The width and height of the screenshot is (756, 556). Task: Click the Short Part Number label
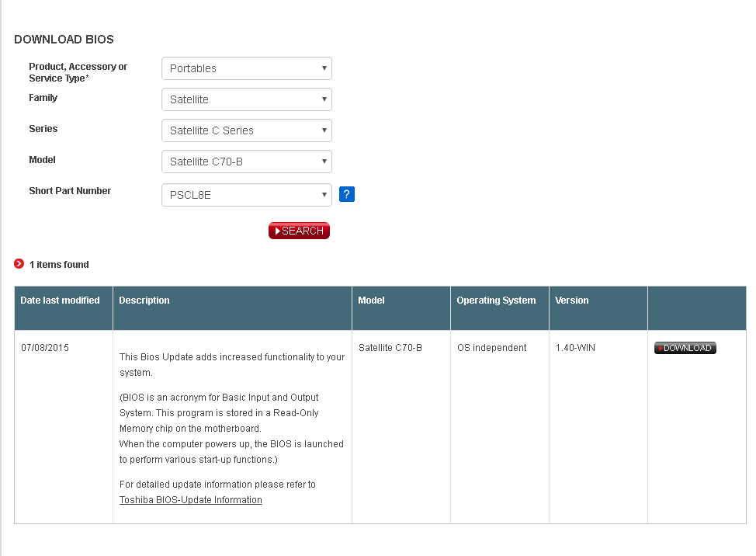tap(70, 191)
